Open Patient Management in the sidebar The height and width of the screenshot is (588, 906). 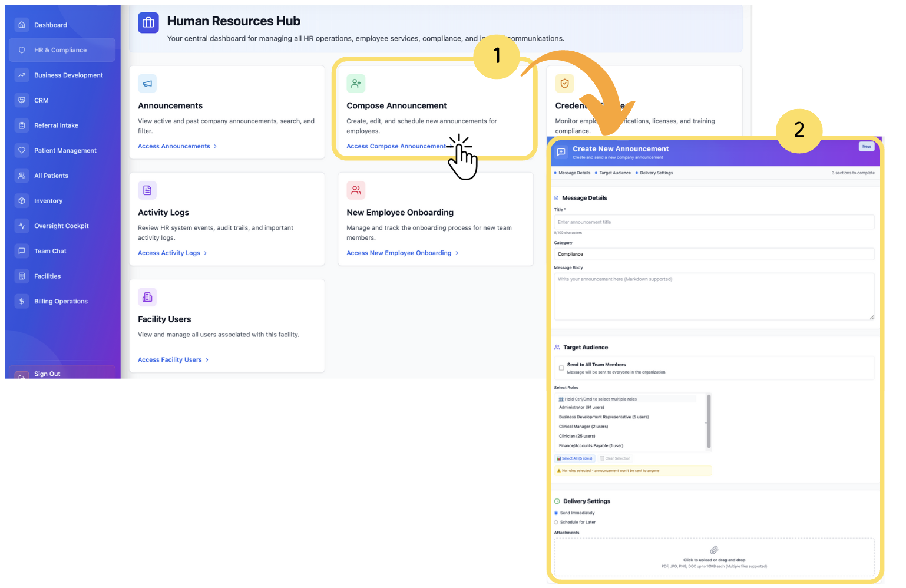pos(65,151)
